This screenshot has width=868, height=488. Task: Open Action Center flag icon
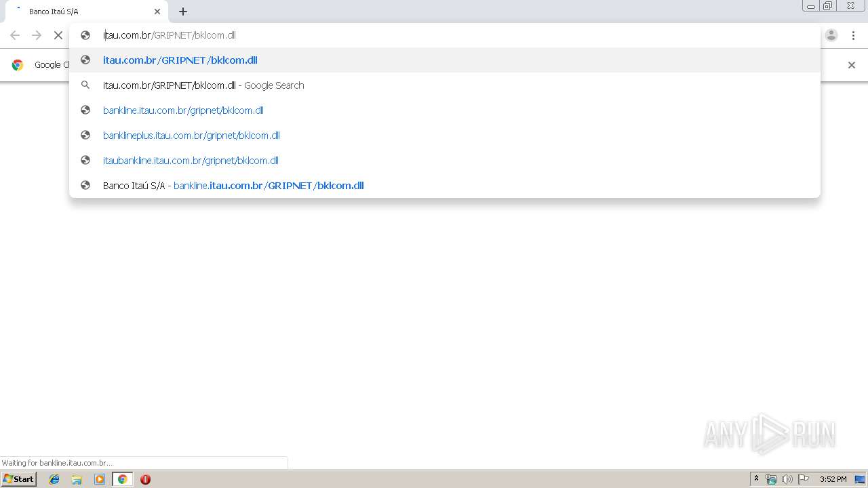[x=804, y=479]
